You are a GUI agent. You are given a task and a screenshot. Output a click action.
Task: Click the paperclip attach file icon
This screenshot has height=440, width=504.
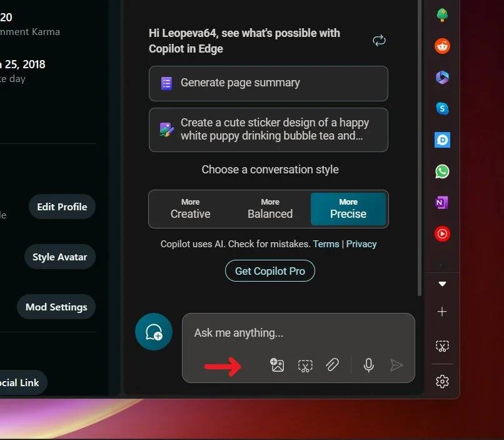click(x=332, y=365)
